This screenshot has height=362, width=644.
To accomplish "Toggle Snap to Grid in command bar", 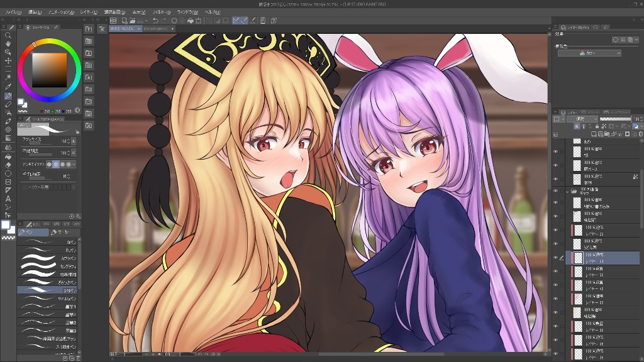I will click(x=253, y=21).
